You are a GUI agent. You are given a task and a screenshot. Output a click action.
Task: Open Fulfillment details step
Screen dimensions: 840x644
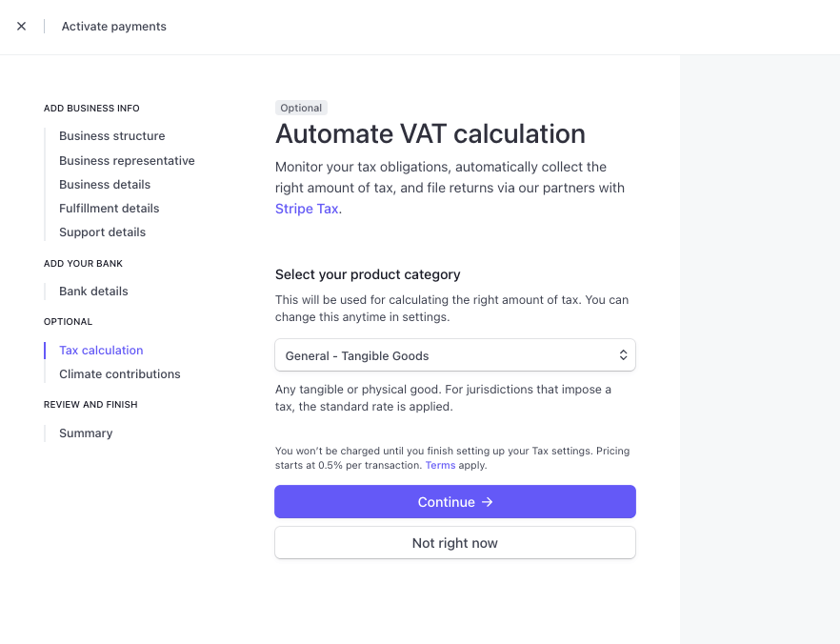(110, 209)
